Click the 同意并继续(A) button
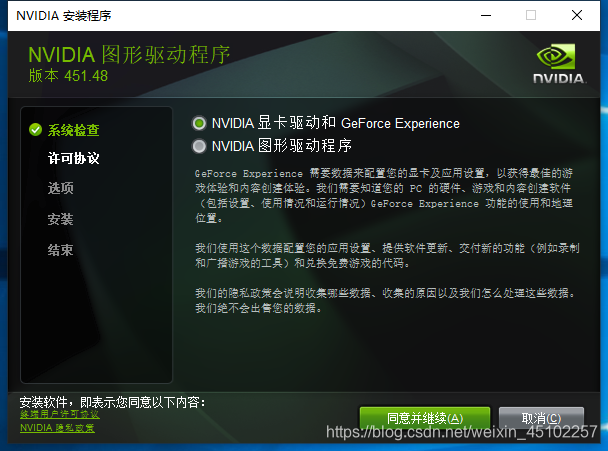The width and height of the screenshot is (608, 451). pos(425,418)
